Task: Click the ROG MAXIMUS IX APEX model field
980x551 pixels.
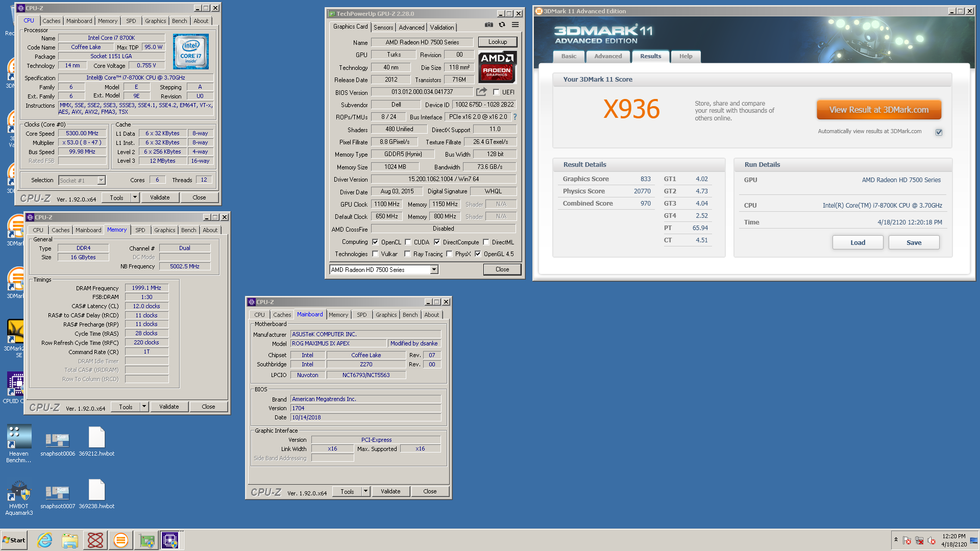Action: [338, 343]
